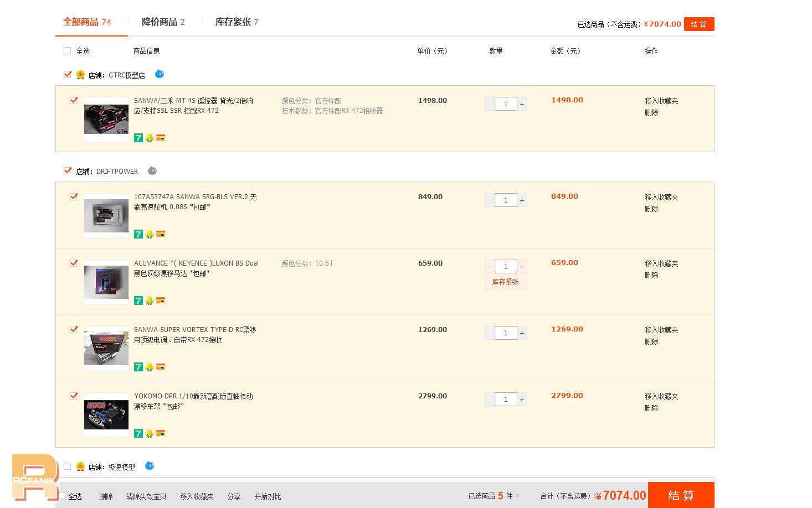Screen dimensions: 812x508
Task: Check the 极速模型 store checkbox
Action: coord(68,466)
